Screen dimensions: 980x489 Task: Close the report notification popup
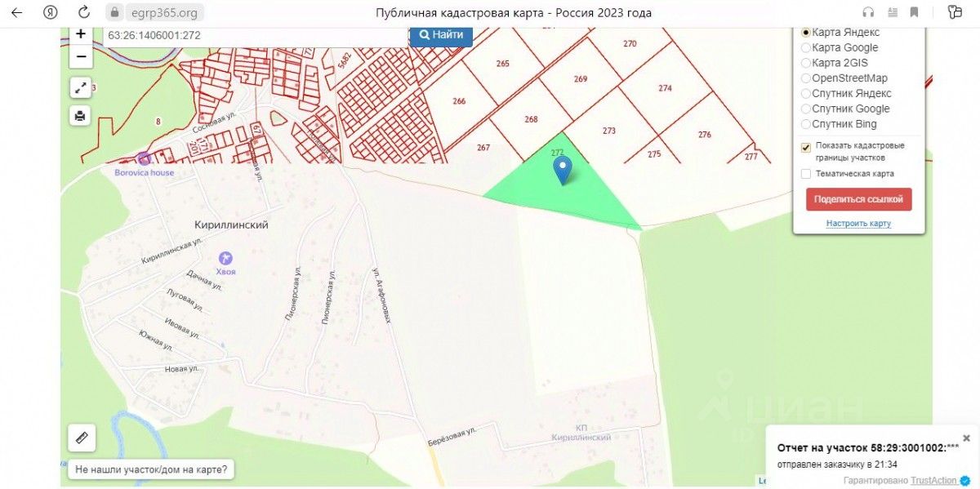(x=967, y=438)
